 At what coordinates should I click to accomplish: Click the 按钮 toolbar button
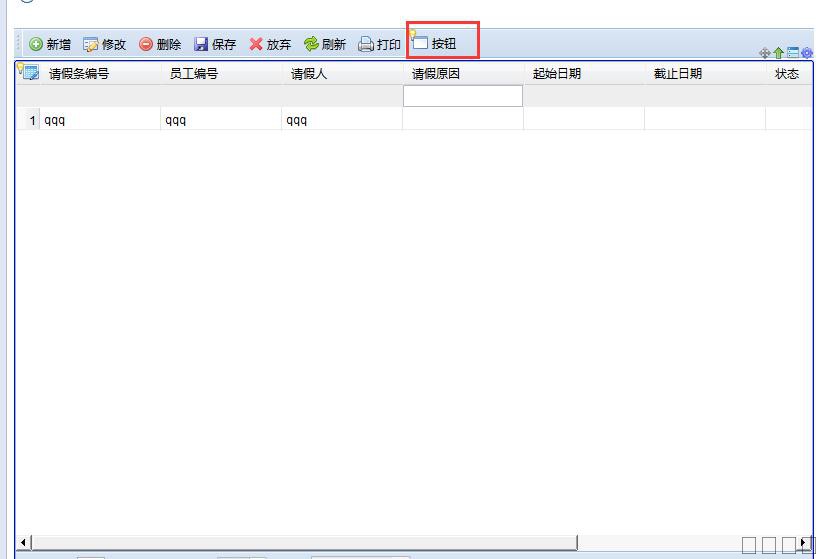pyautogui.click(x=434, y=43)
